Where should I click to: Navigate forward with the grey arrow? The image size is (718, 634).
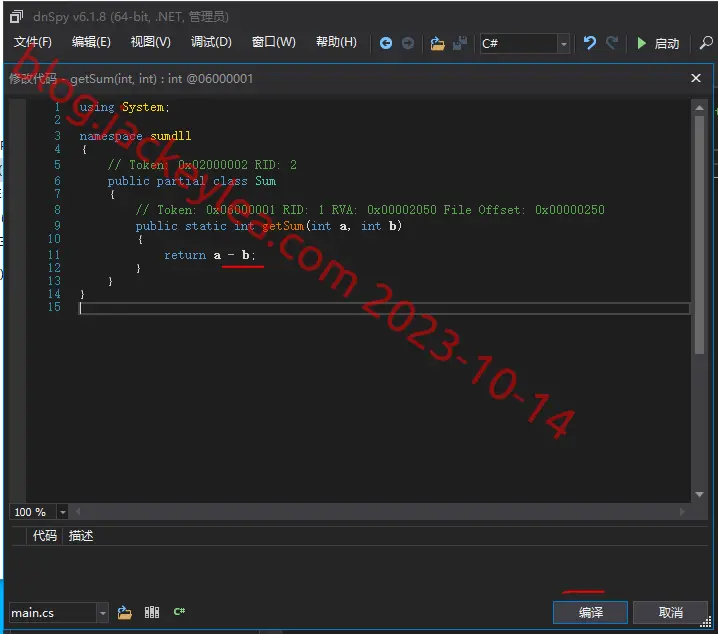(x=408, y=43)
